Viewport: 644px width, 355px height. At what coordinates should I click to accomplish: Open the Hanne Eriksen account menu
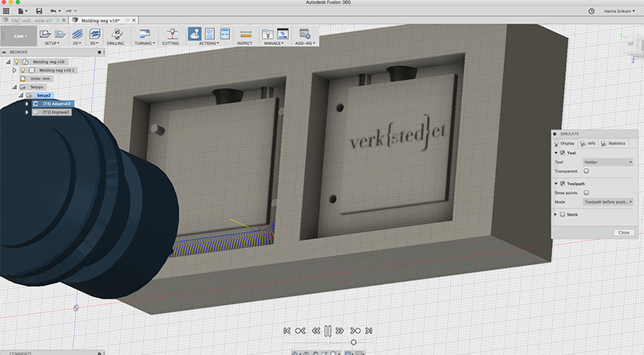point(619,11)
